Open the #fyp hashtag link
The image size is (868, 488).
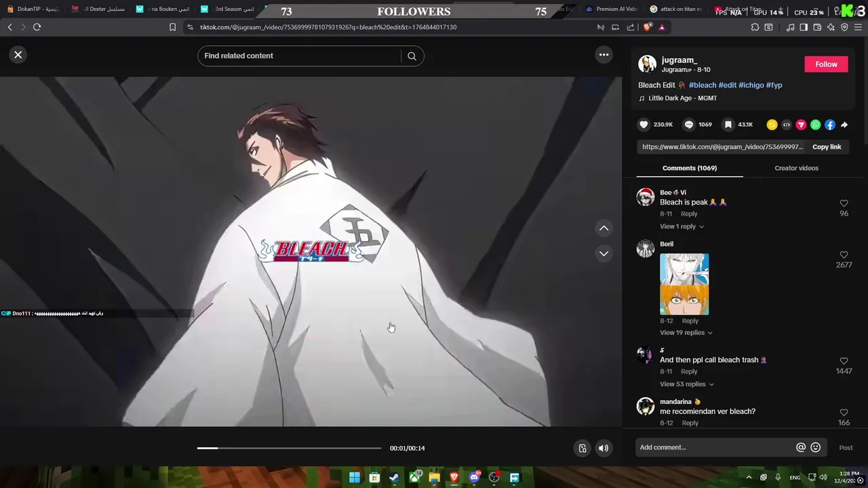click(x=774, y=85)
